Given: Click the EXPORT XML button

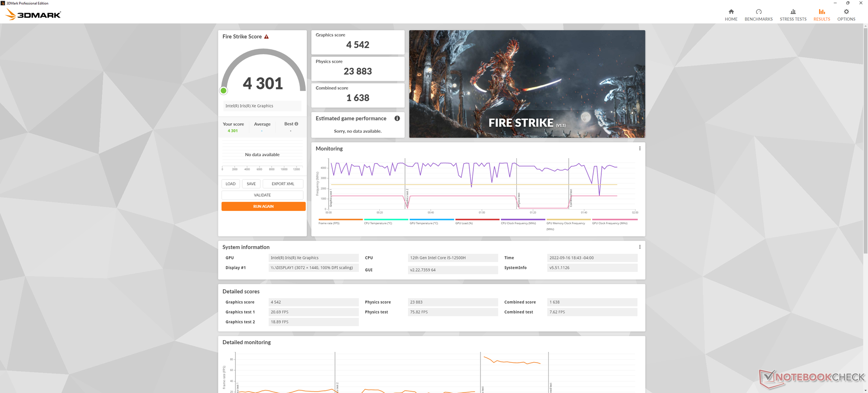Looking at the screenshot, I should (x=283, y=184).
